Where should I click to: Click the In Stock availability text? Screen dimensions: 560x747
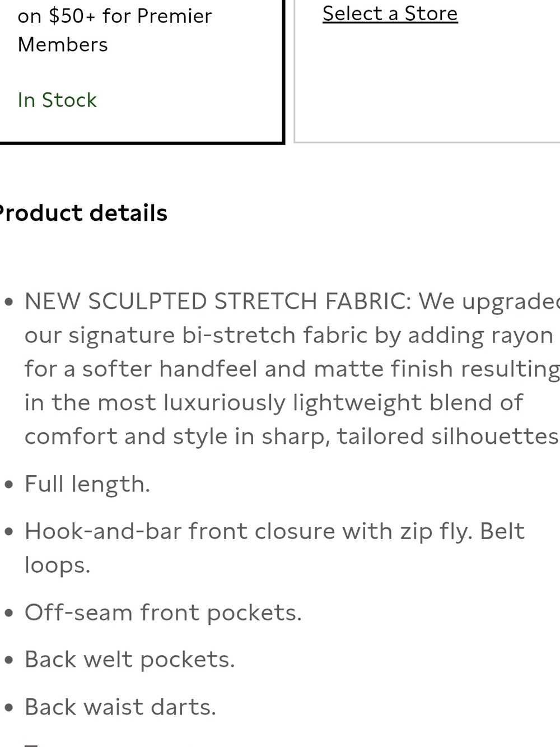(x=57, y=100)
